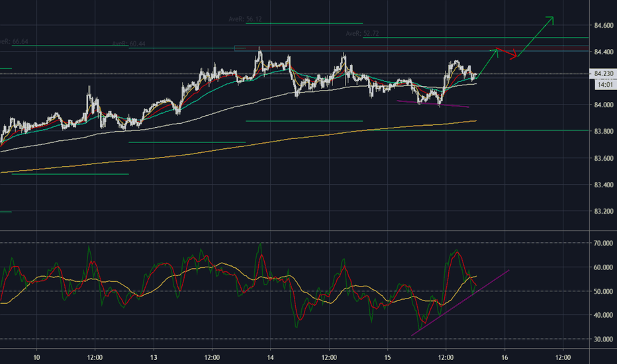The width and height of the screenshot is (617, 364).
Task: Click the current price label 84.230
Action: (x=602, y=74)
